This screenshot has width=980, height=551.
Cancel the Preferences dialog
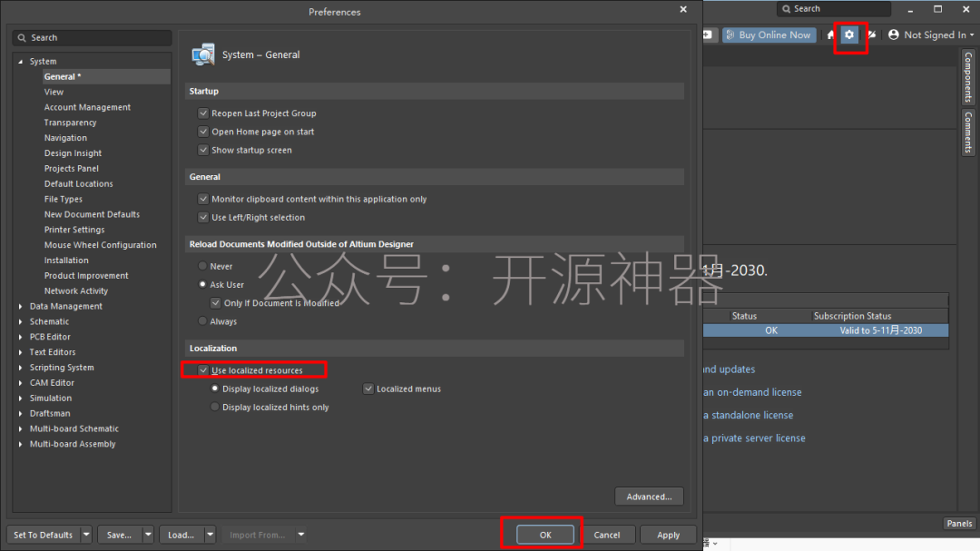pyautogui.click(x=607, y=535)
